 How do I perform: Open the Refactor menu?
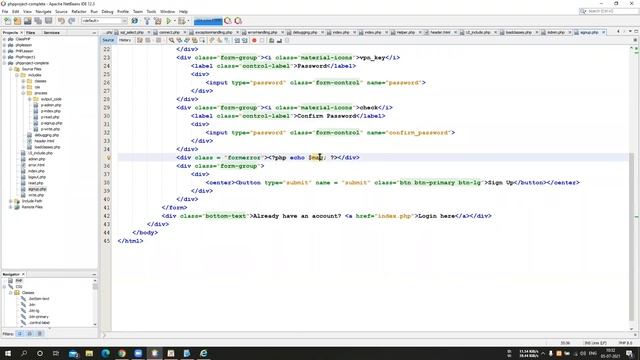(x=79, y=11)
